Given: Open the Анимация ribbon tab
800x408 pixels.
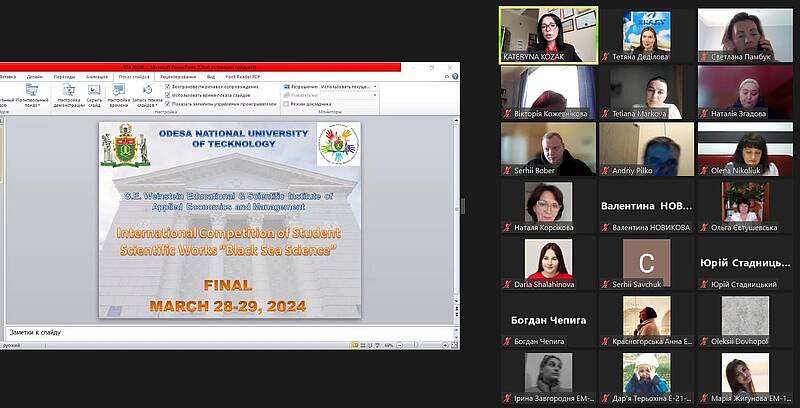Looking at the screenshot, I should [x=97, y=76].
